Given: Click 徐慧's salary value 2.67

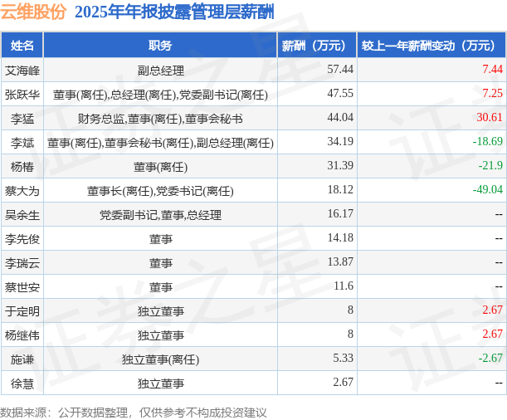Looking at the screenshot, I should [x=344, y=382].
